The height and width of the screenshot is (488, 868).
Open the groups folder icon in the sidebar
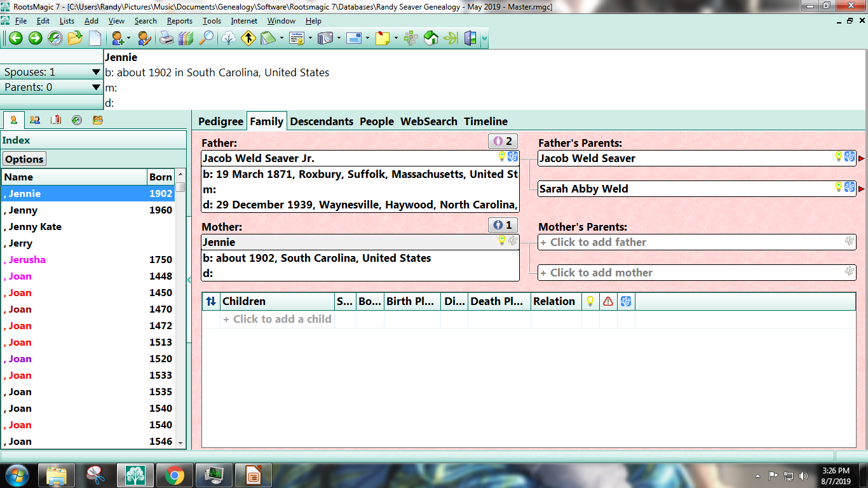97,119
